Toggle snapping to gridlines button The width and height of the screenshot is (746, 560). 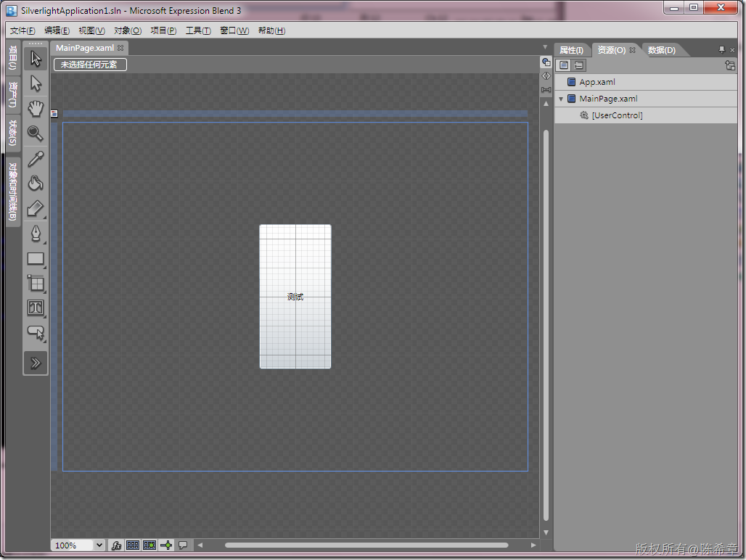click(x=149, y=545)
